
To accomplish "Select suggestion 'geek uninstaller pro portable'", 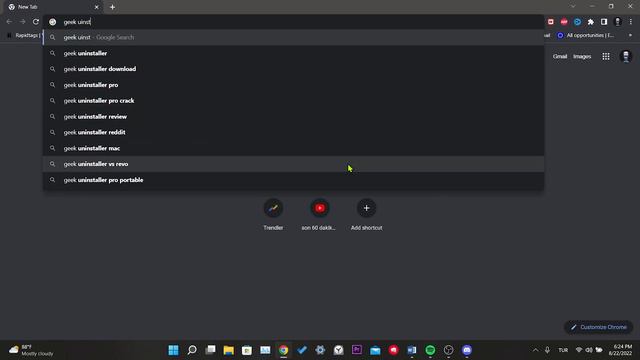I will [x=293, y=180].
